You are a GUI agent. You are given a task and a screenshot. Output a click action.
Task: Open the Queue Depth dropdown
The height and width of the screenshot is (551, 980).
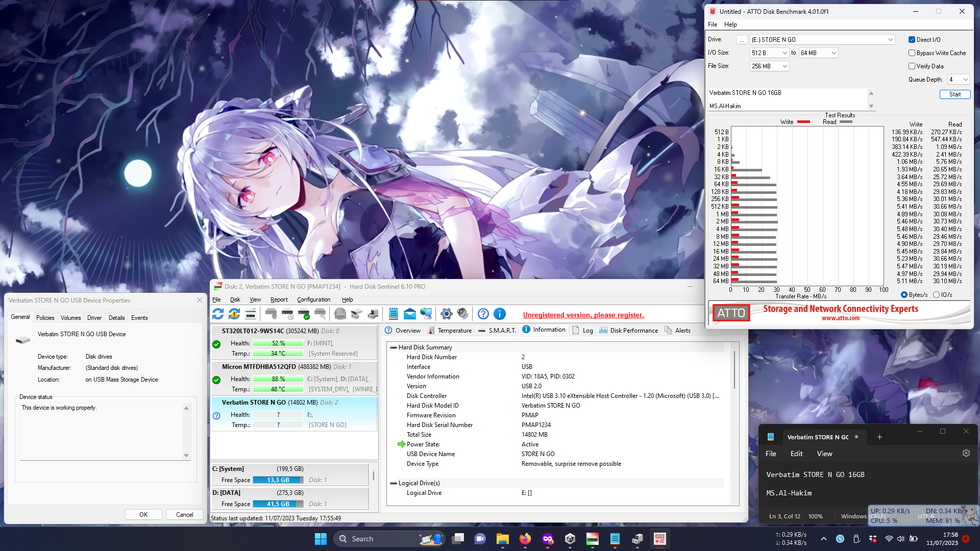pyautogui.click(x=959, y=80)
